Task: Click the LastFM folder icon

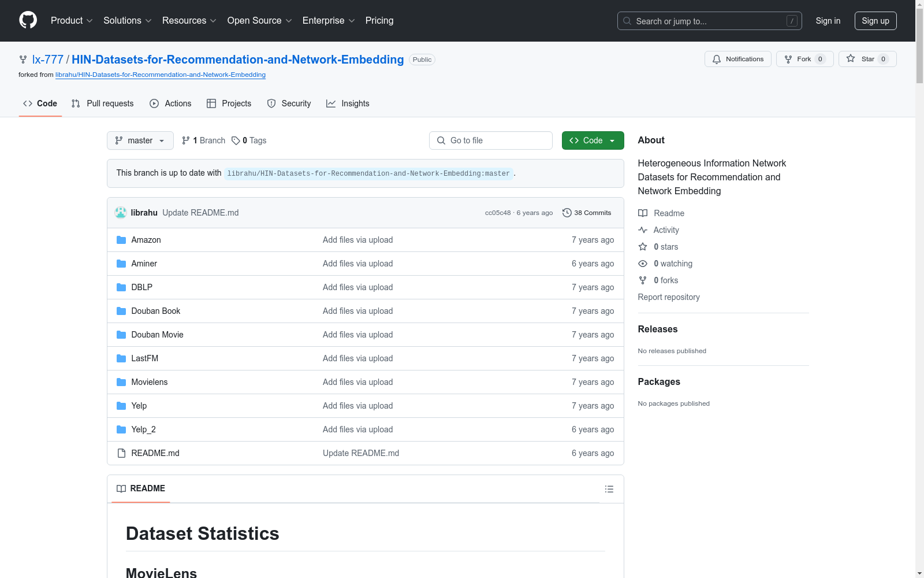Action: point(121,358)
